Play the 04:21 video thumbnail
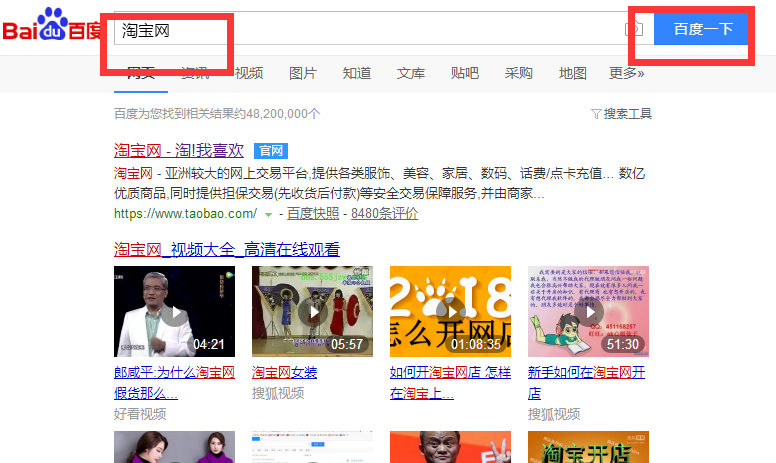Image resolution: width=776 pixels, height=463 pixels. (174, 312)
